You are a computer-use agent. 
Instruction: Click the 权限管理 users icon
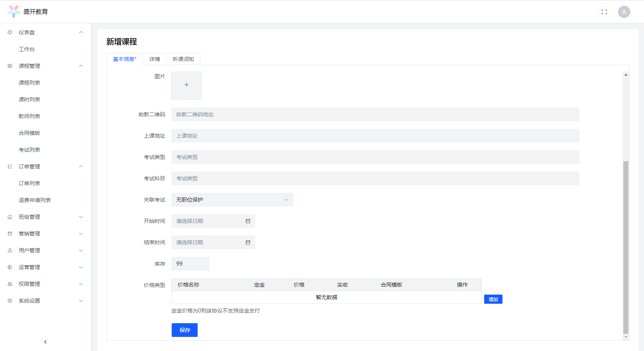point(10,284)
